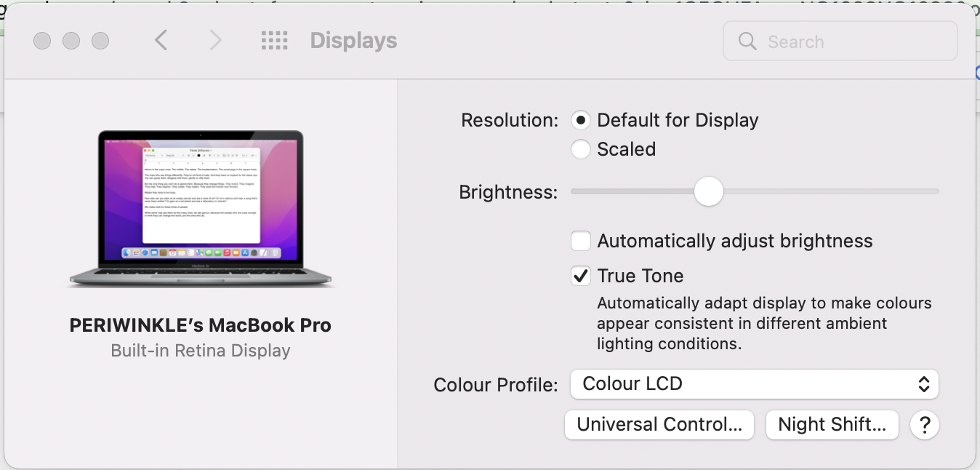Click the search magnifier icon

[747, 41]
